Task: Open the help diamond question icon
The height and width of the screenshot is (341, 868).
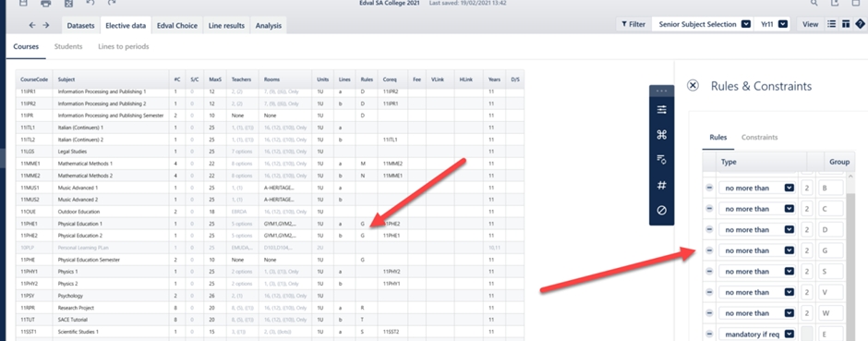Action: 860,24
